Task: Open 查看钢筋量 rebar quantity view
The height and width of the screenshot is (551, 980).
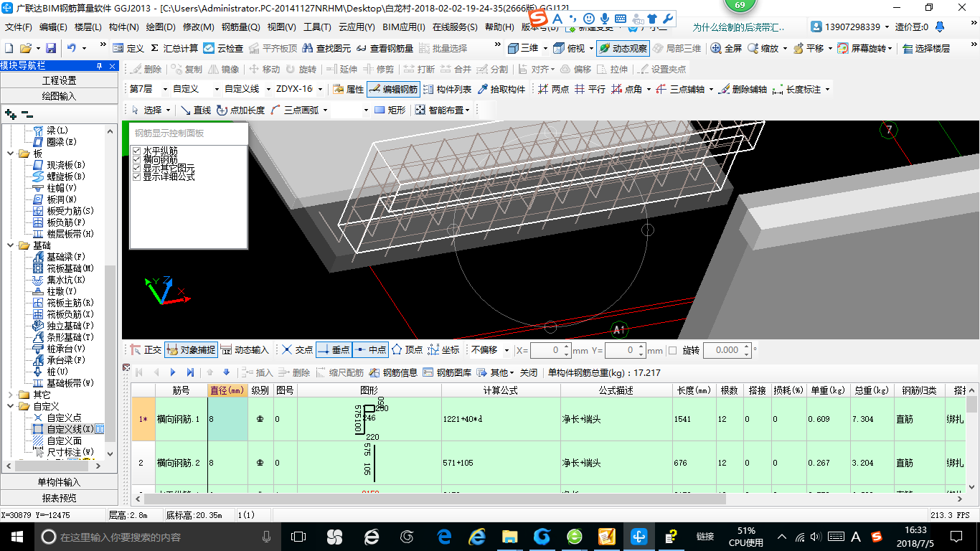Action: click(x=385, y=48)
